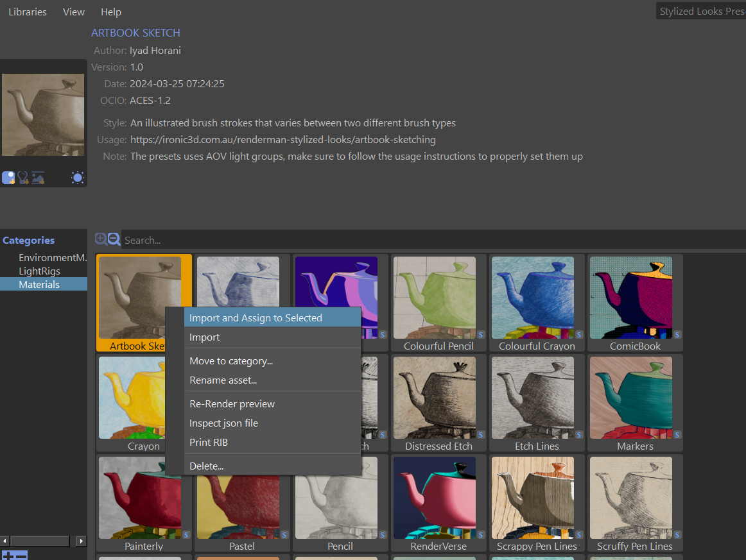
Task: Click the S badge on RenderVerse
Action: point(480,535)
